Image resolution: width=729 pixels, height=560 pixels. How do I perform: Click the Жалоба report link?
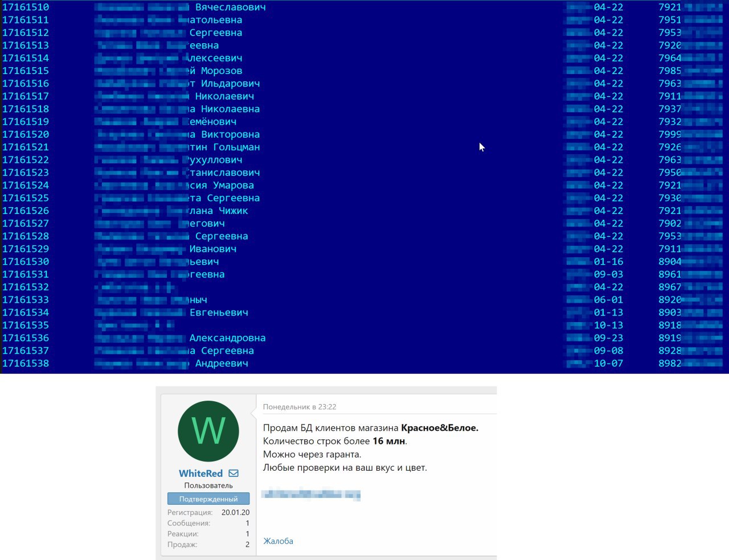point(278,541)
